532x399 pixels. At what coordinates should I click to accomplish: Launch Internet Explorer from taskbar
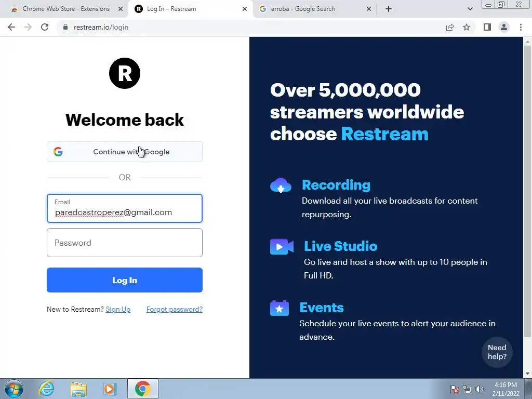point(46,389)
